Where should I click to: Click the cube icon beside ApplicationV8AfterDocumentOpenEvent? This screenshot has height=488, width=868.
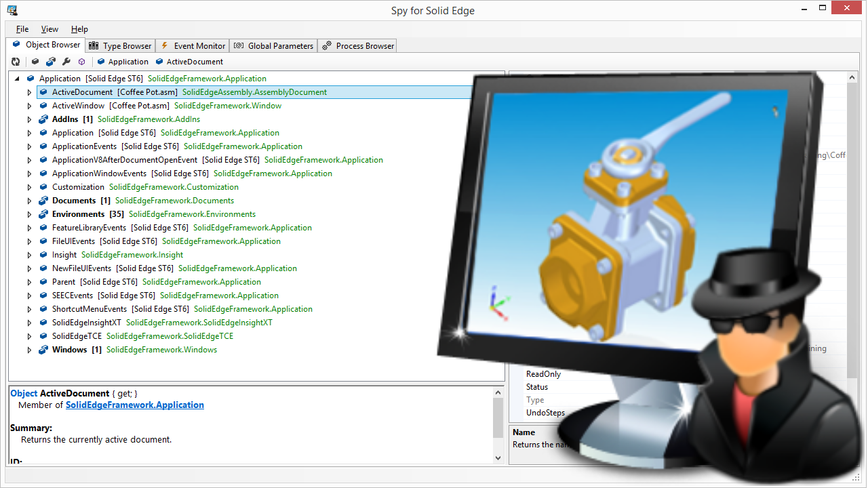(43, 160)
